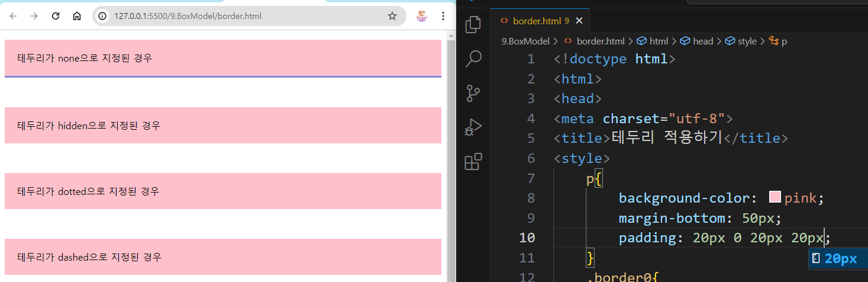Viewport: 868px width, 282px height.
Task: Close the border.html editor tab
Action: (579, 21)
